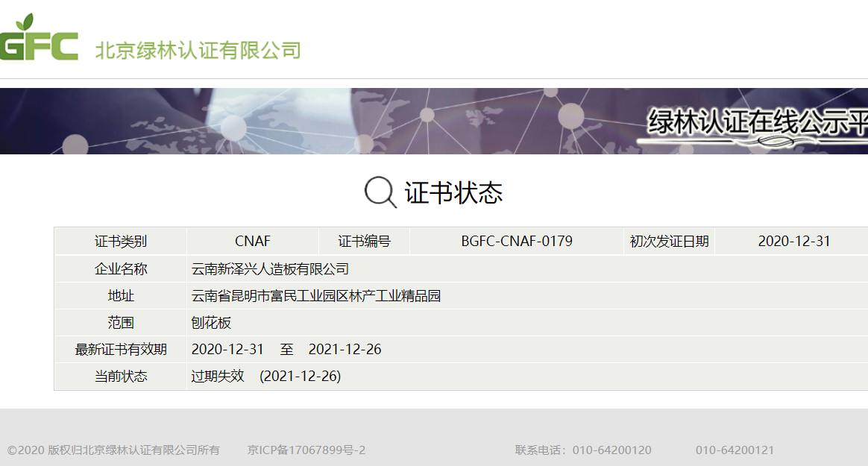Viewport: 868px width, 466px height.
Task: Select the 证书类别 label cell
Action: 121,242
